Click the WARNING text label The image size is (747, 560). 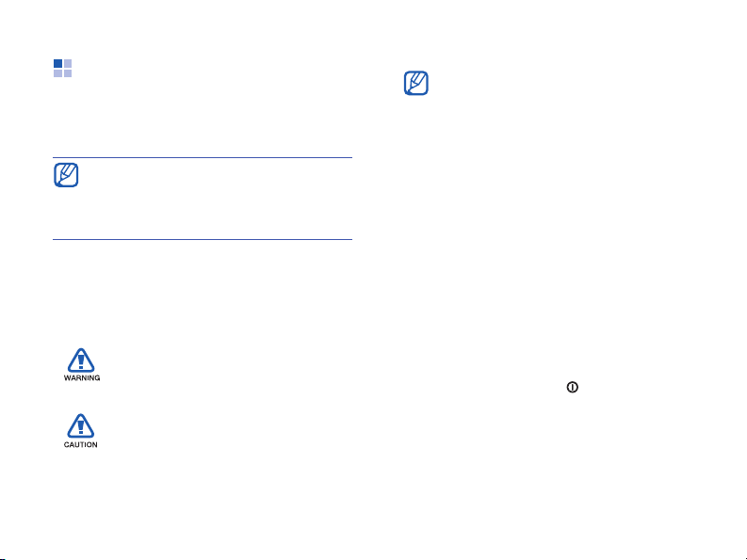(82, 378)
